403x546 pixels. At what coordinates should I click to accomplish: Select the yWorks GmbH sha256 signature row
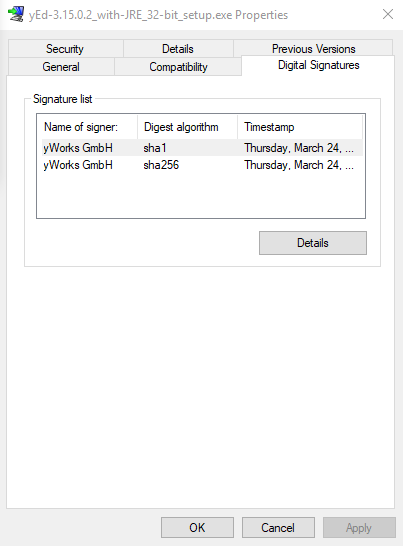pyautogui.click(x=201, y=165)
